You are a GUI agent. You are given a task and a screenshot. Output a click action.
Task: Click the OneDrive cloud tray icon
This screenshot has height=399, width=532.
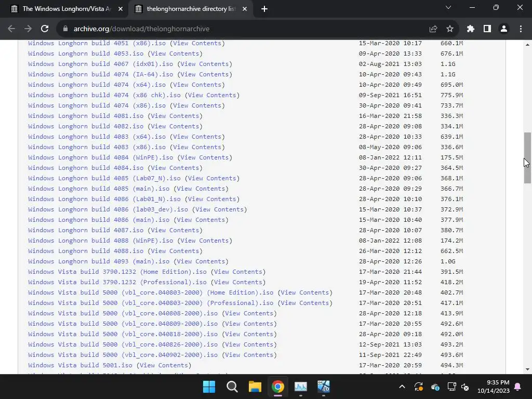(x=435, y=387)
